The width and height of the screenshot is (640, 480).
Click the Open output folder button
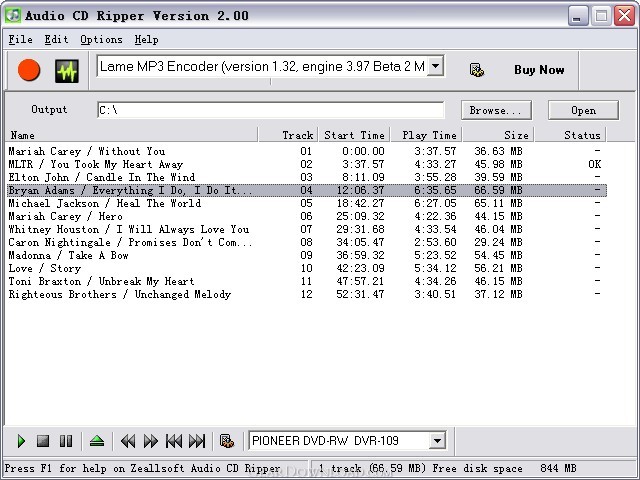click(583, 110)
